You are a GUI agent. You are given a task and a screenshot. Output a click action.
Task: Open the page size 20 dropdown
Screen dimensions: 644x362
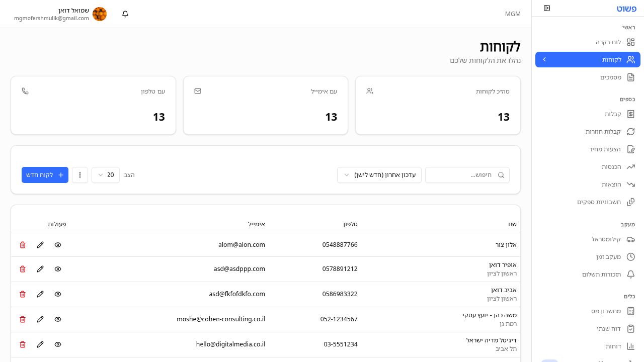(x=105, y=174)
